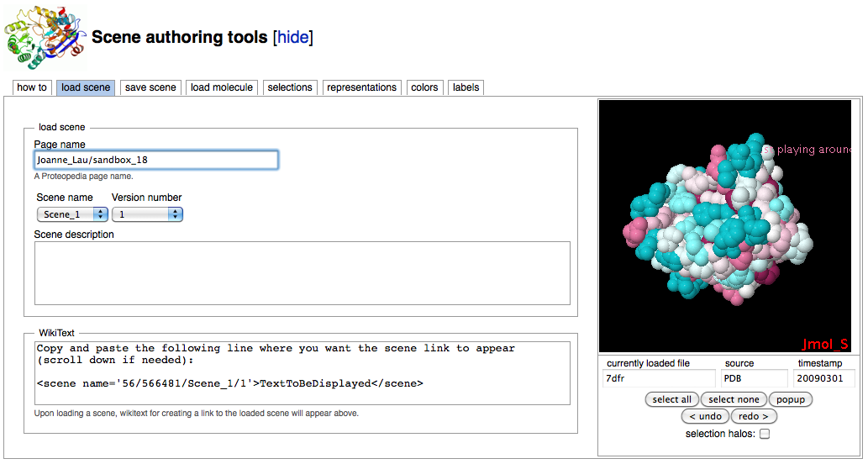868x464 pixels.
Task: Click the undo button
Action: click(704, 416)
